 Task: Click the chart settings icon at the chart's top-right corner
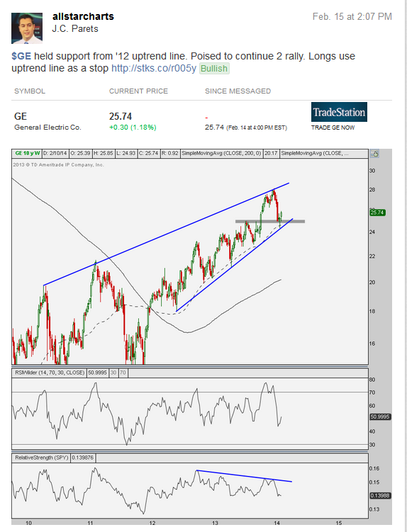(x=374, y=154)
